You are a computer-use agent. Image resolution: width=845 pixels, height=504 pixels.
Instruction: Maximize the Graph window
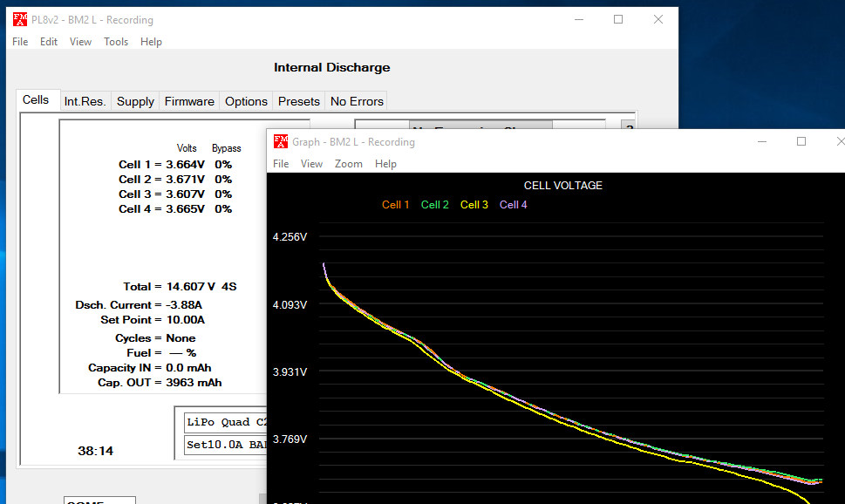click(801, 141)
